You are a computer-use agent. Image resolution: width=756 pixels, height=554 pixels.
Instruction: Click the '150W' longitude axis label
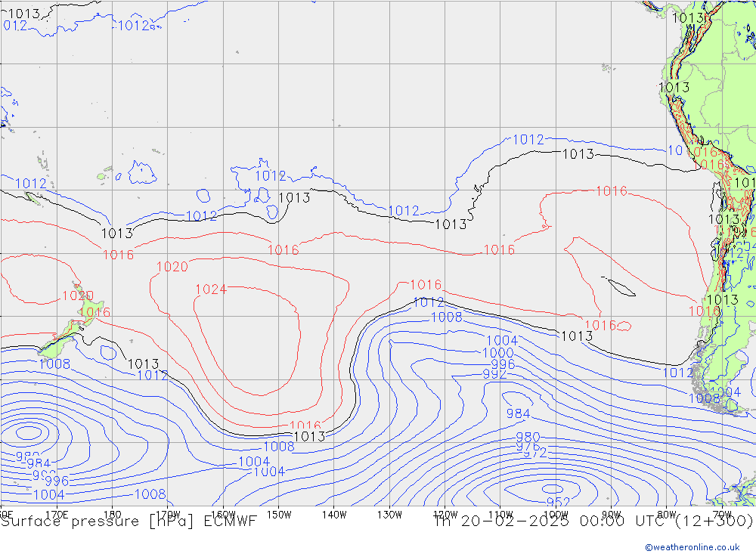[x=279, y=515]
